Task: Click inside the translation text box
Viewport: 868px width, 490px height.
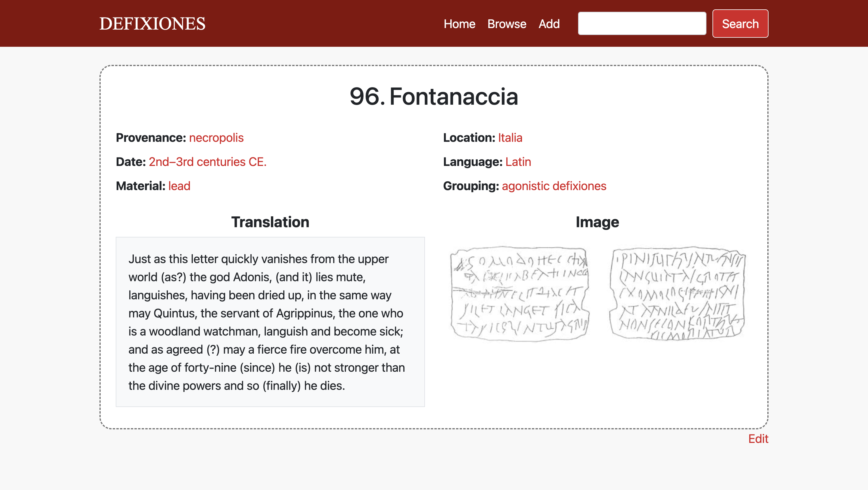Action: point(270,322)
